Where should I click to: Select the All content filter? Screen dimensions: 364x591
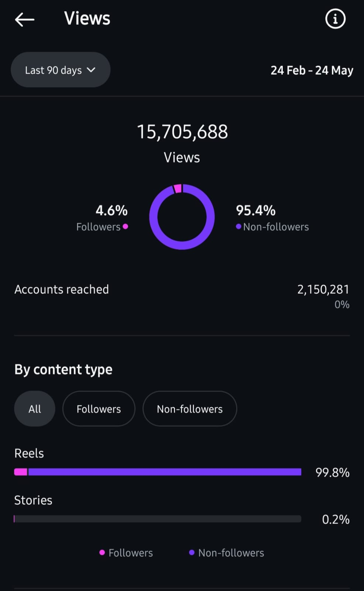35,409
